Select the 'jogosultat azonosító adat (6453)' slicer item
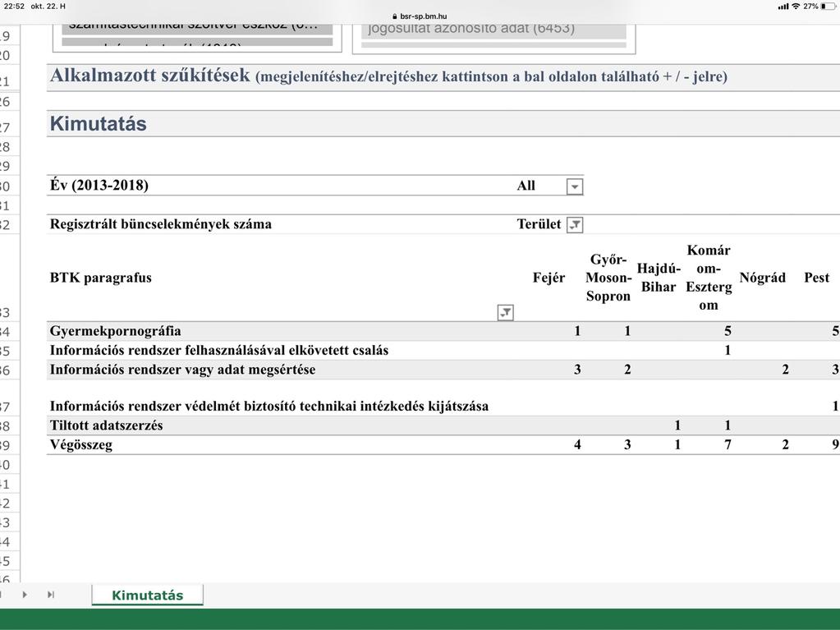Screen dimensions: 840x630 pos(493,29)
